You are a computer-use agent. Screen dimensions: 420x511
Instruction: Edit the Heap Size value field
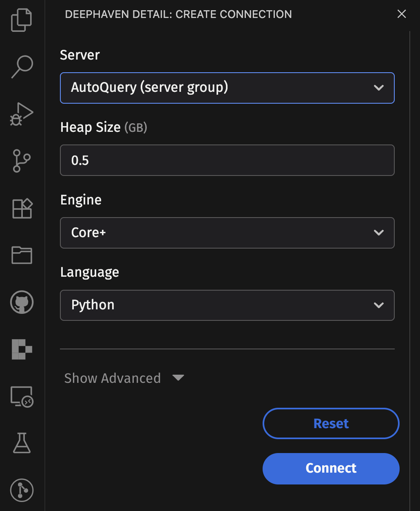tap(227, 160)
